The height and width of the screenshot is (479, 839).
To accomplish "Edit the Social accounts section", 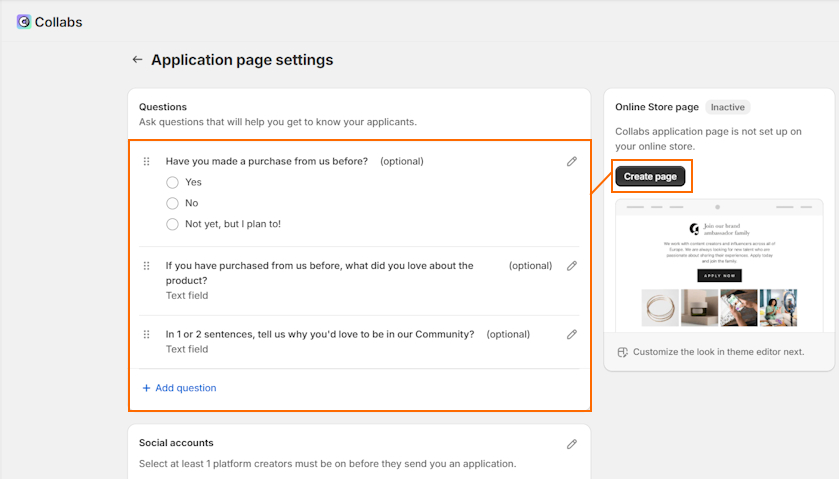I will tap(571, 444).
